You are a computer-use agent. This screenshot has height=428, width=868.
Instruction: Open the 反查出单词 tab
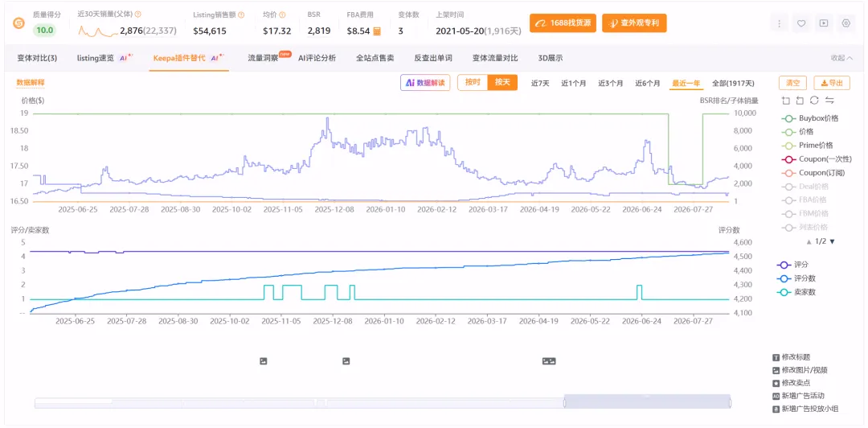(x=433, y=58)
